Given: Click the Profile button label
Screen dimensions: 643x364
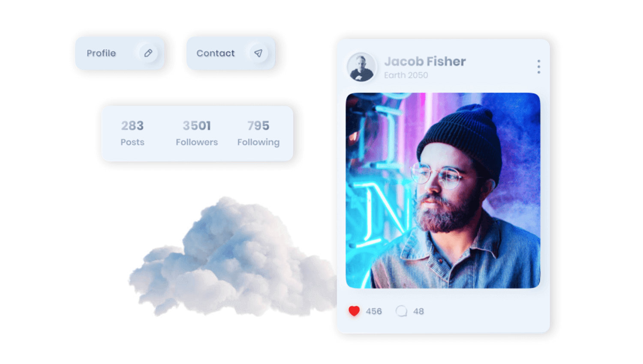Looking at the screenshot, I should (101, 53).
